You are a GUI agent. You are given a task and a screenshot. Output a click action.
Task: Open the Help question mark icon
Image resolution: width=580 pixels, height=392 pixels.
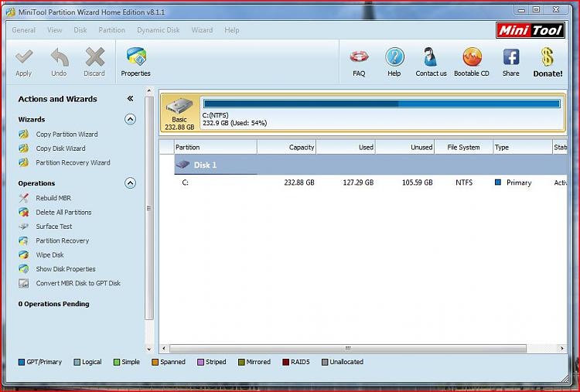click(394, 57)
